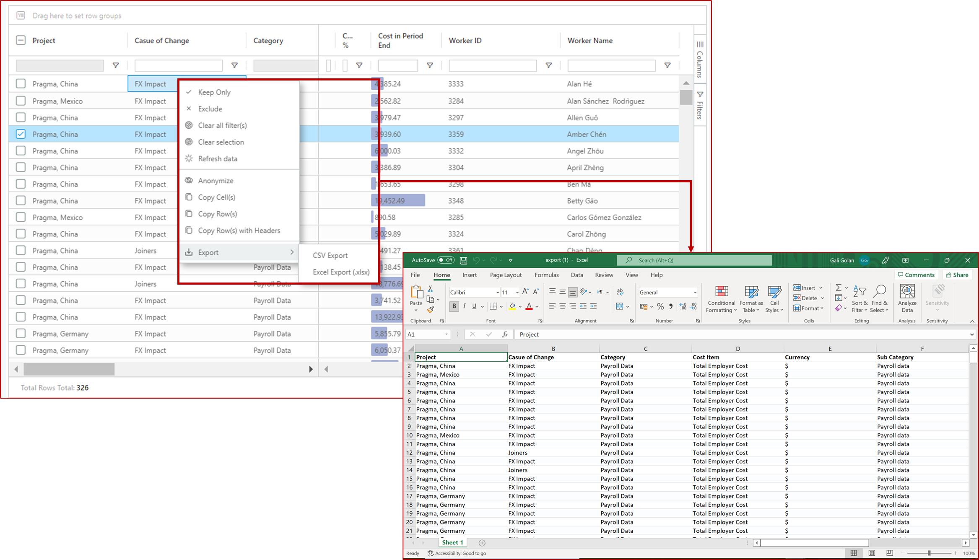The width and height of the screenshot is (979, 560).
Task: Uncheck the selected Amber Chén row checkbox
Action: coord(21,134)
